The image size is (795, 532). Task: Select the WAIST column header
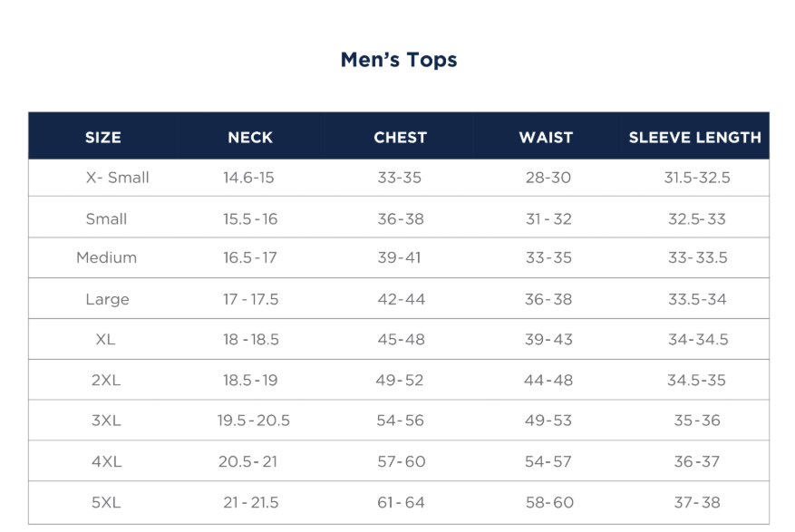click(546, 138)
